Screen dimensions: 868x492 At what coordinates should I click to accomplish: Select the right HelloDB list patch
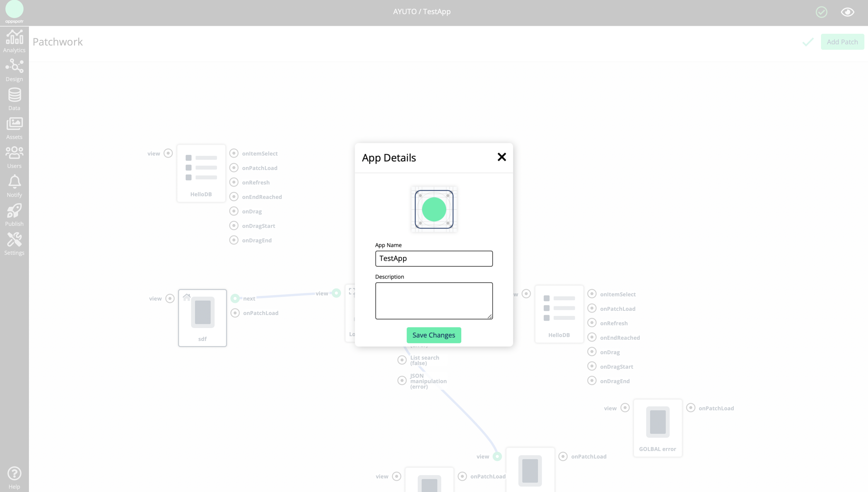[559, 314]
